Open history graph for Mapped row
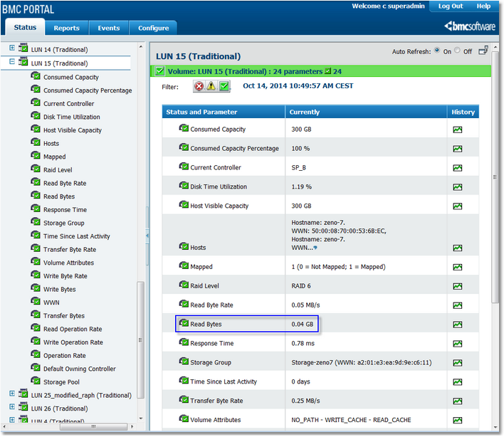The image size is (504, 437). pos(457,267)
